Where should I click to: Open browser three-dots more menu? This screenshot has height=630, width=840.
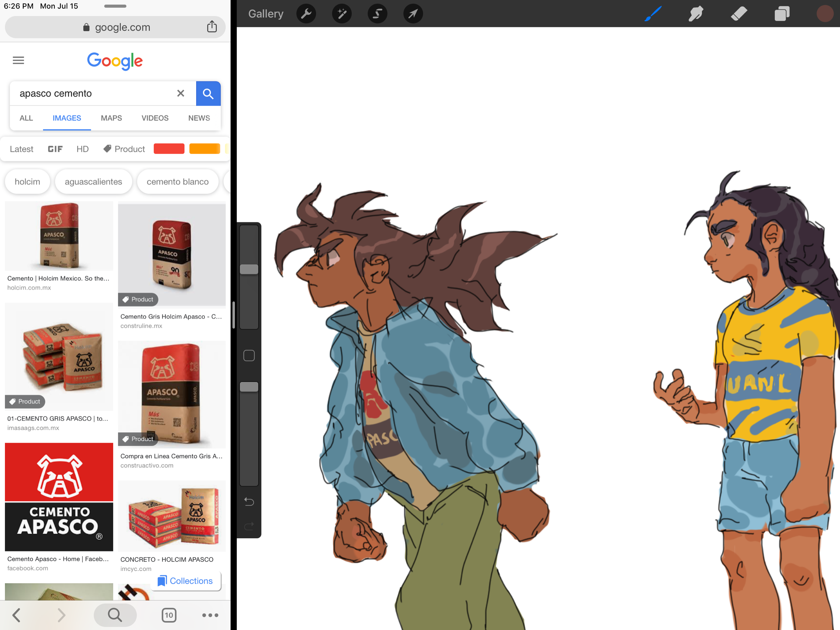coord(210,615)
